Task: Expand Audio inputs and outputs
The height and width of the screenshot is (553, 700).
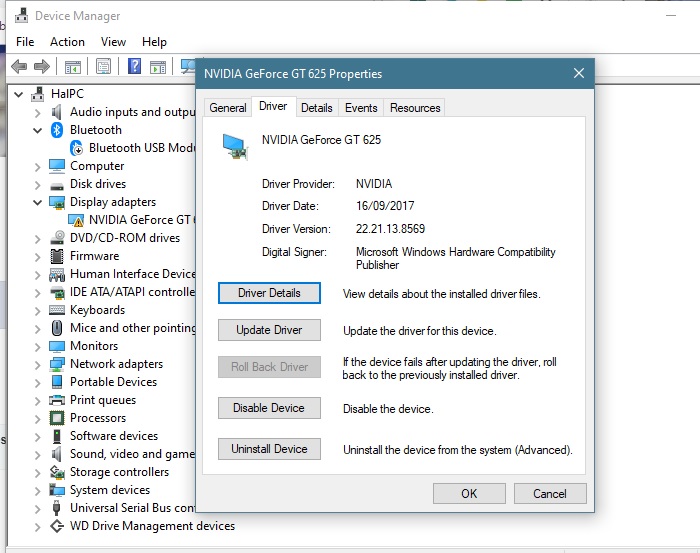Action: coord(38,112)
